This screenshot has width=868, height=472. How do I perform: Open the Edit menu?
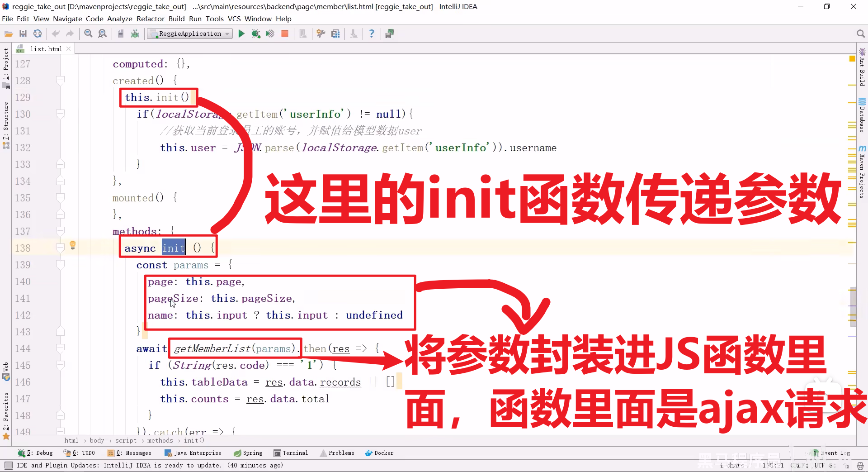[23, 19]
